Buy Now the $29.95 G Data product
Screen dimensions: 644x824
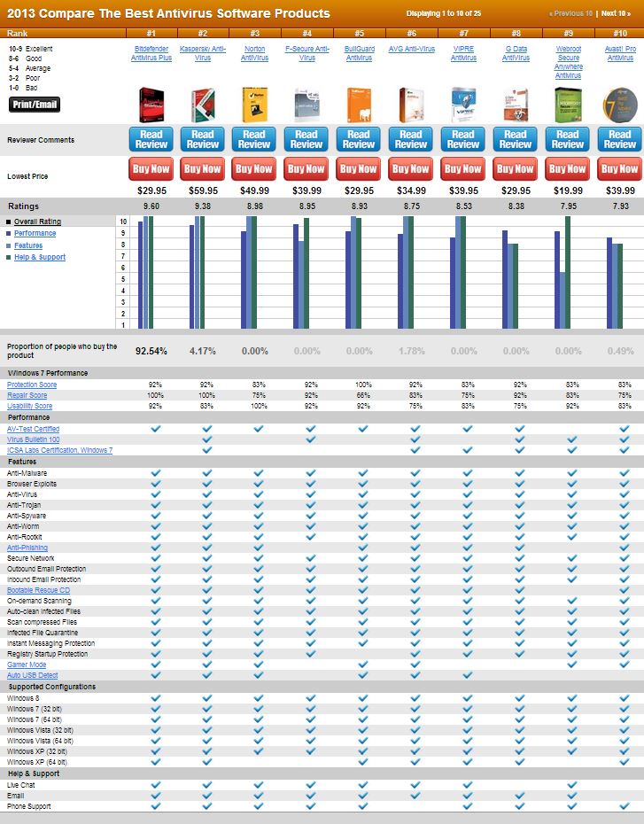pyautogui.click(x=516, y=168)
